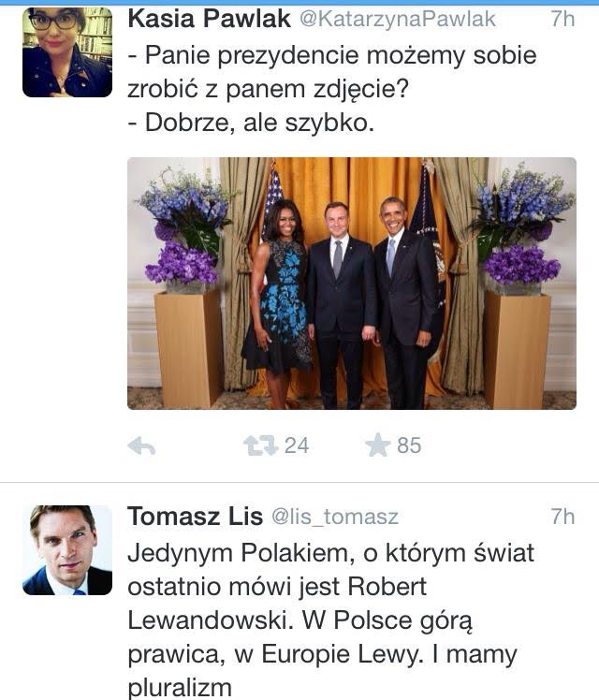This screenshot has height=700, width=599.
Task: Open the Tomasz Lis display name
Action: coord(195,516)
